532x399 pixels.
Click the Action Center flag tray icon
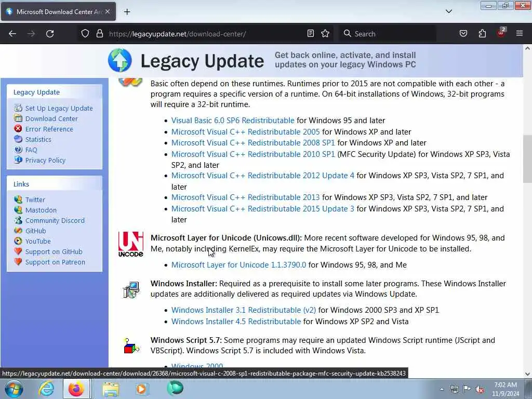point(467,389)
